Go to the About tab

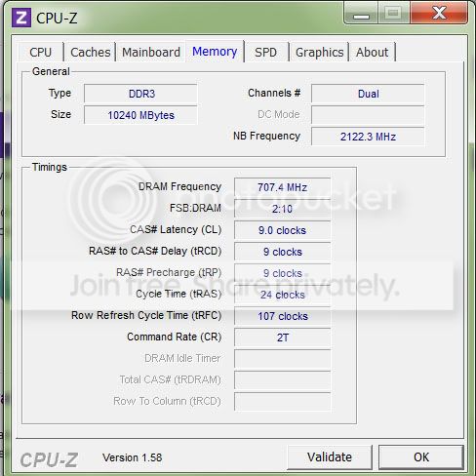[372, 52]
